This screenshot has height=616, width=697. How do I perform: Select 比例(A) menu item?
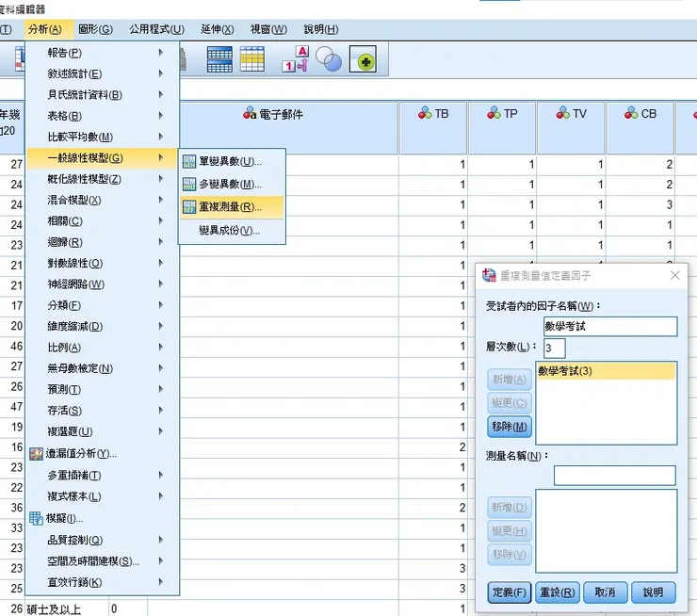pos(103,348)
